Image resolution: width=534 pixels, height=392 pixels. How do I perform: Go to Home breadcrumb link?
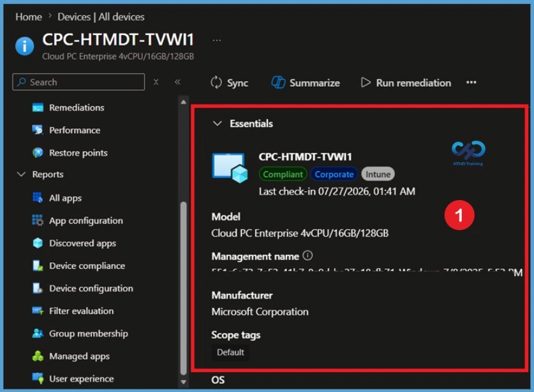pos(29,17)
